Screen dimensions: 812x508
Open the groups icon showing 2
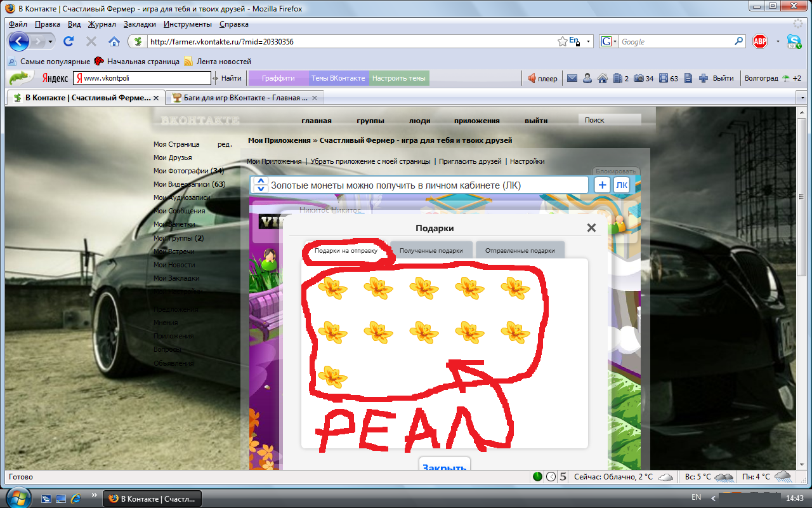[618, 79]
